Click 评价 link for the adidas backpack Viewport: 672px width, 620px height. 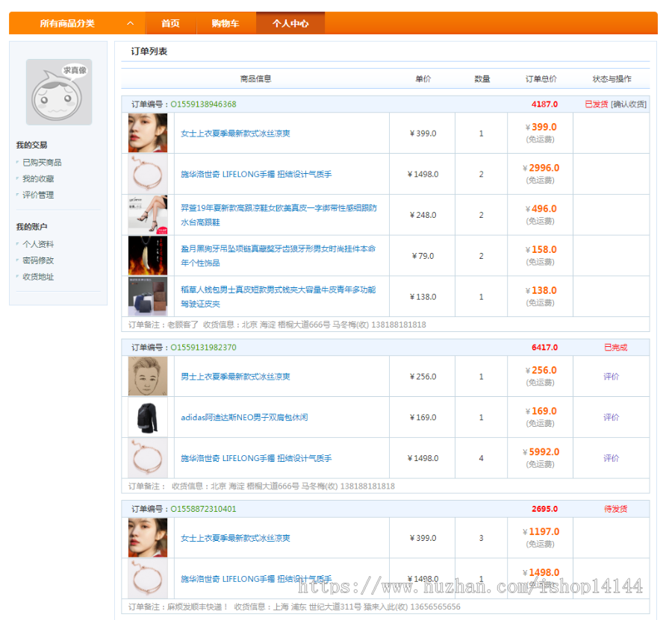pyautogui.click(x=611, y=417)
